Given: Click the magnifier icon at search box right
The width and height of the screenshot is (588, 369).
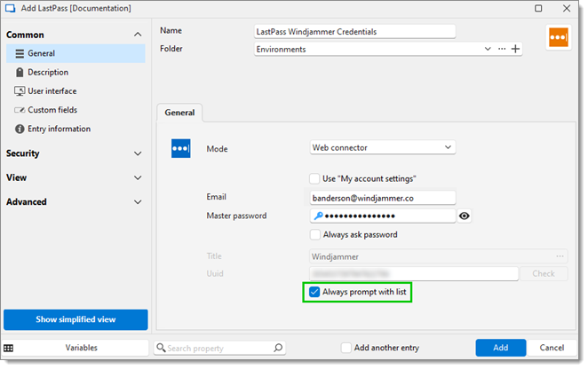Looking at the screenshot, I should pos(278,348).
